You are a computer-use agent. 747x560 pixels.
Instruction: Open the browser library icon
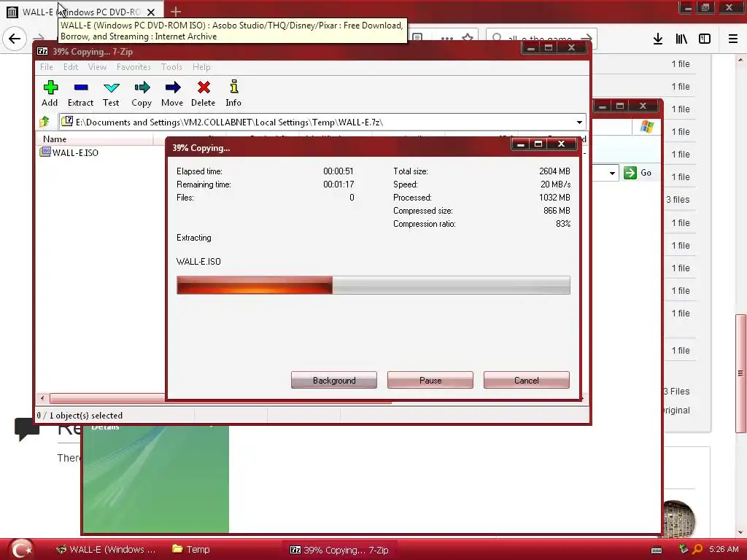(681, 39)
